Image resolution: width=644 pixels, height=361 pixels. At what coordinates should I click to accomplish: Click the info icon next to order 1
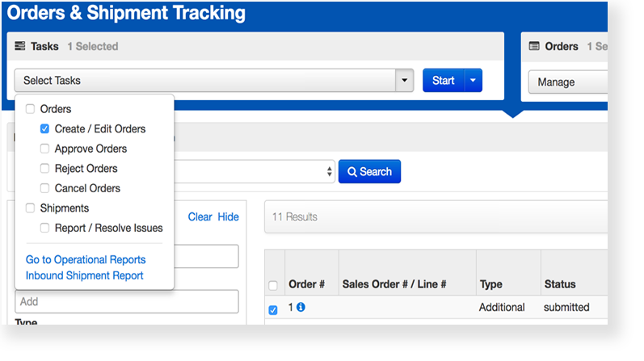click(301, 308)
